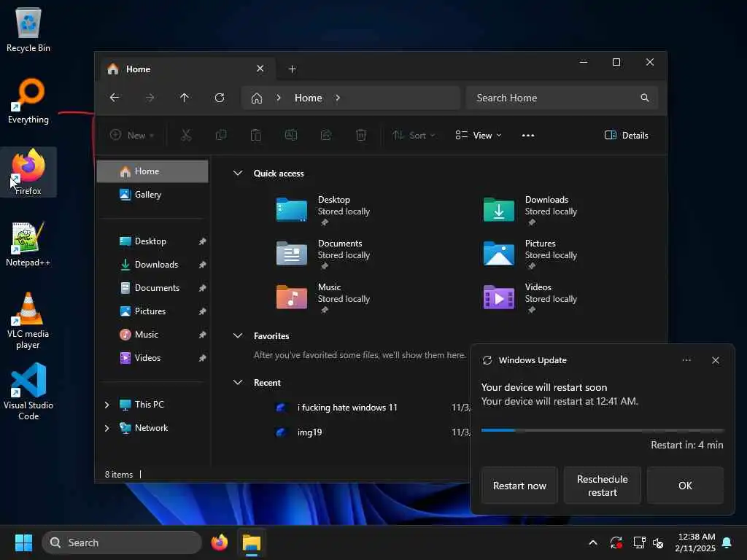Click chevron after Home in address bar
This screenshot has height=560, width=747.
click(338, 98)
